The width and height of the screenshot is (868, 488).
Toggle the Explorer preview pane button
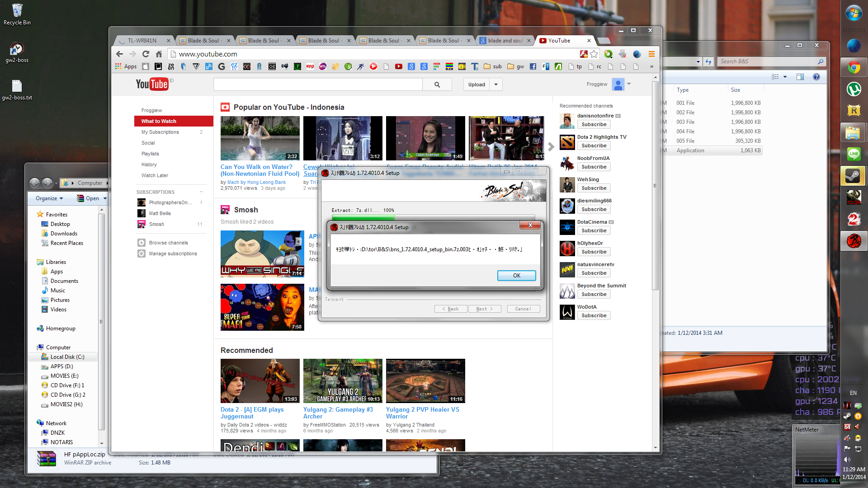coord(800,77)
